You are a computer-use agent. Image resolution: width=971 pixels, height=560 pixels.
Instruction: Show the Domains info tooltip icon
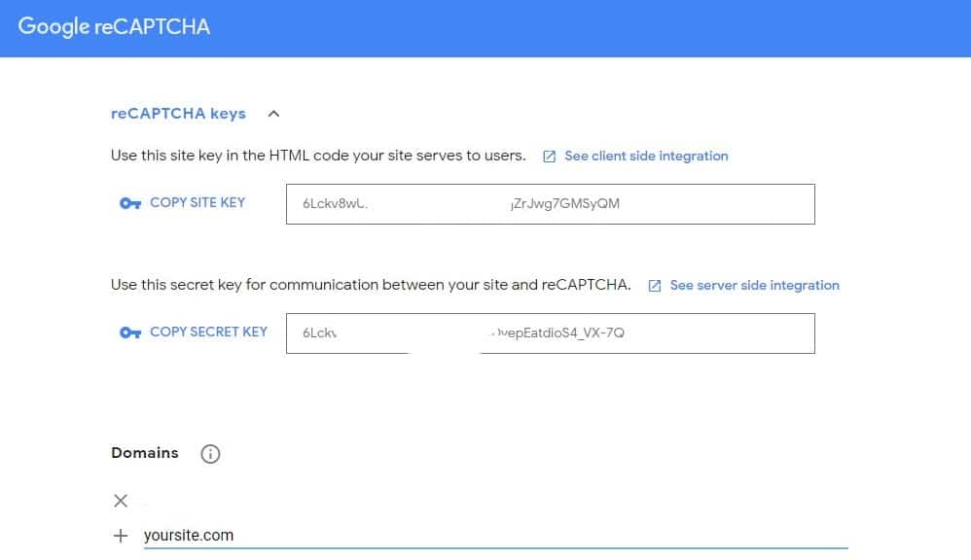click(210, 454)
